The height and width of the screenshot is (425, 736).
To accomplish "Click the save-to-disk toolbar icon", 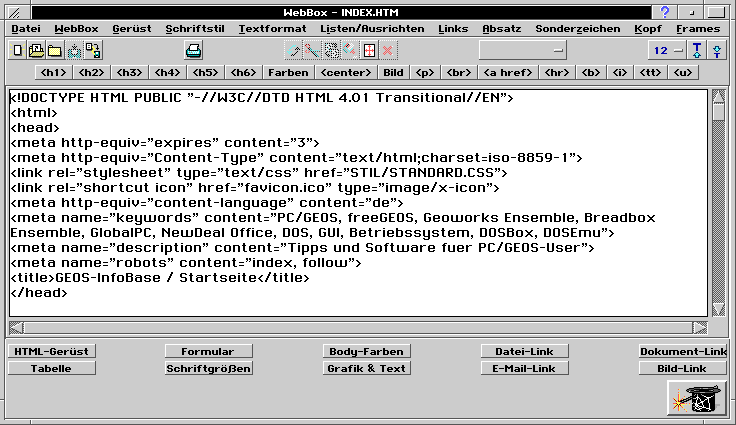I will pyautogui.click(x=74, y=50).
